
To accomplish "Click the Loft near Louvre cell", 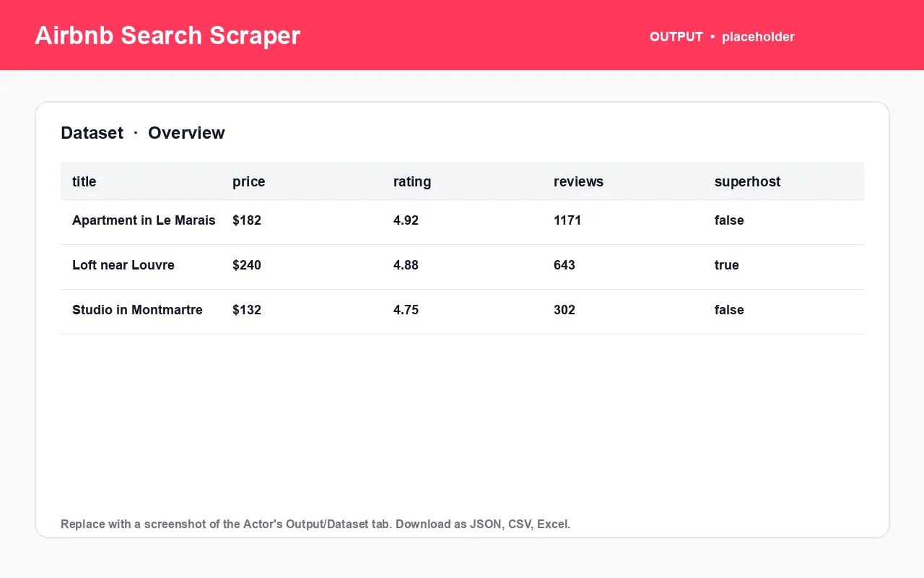I will pos(123,265).
